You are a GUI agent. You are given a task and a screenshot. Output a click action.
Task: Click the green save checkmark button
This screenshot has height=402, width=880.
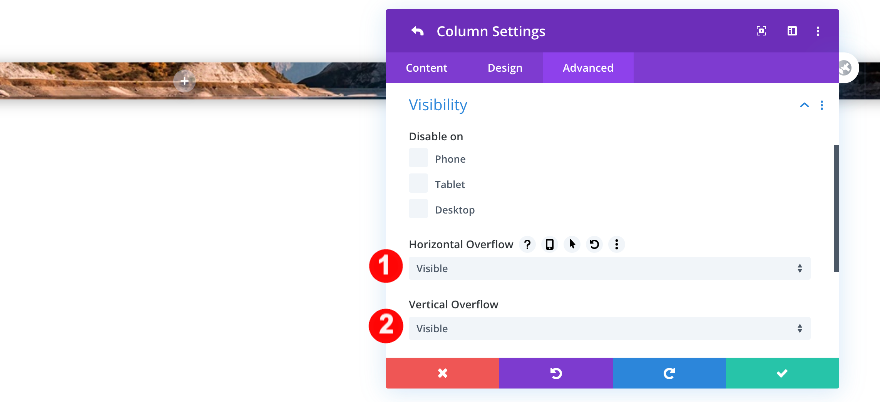[782, 373]
